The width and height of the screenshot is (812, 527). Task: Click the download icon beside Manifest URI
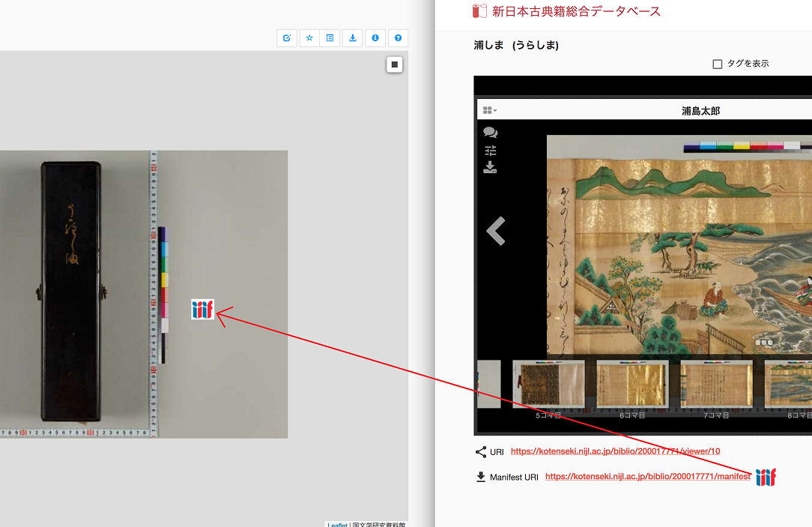481,477
